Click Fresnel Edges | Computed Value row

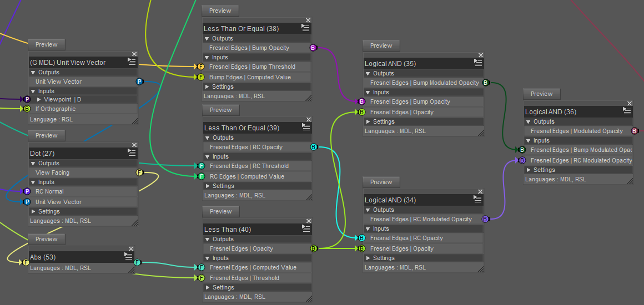tap(258, 267)
